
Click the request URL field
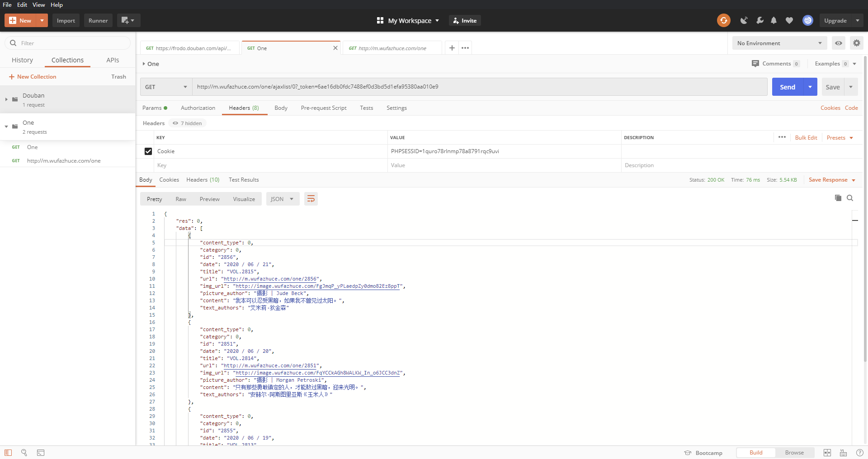click(480, 87)
